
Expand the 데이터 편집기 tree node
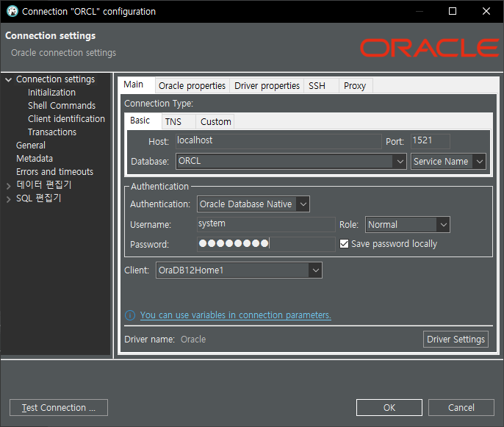pos(9,185)
